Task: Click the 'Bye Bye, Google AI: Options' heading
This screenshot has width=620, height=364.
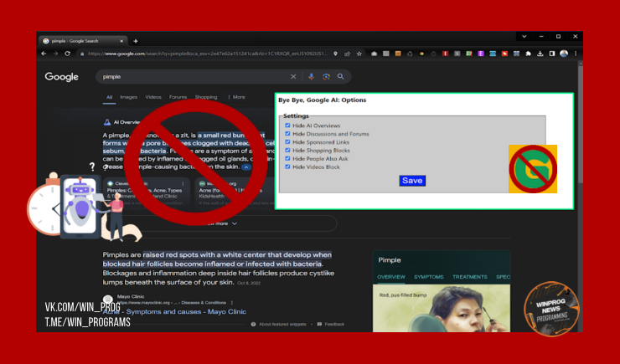Action: 323,100
